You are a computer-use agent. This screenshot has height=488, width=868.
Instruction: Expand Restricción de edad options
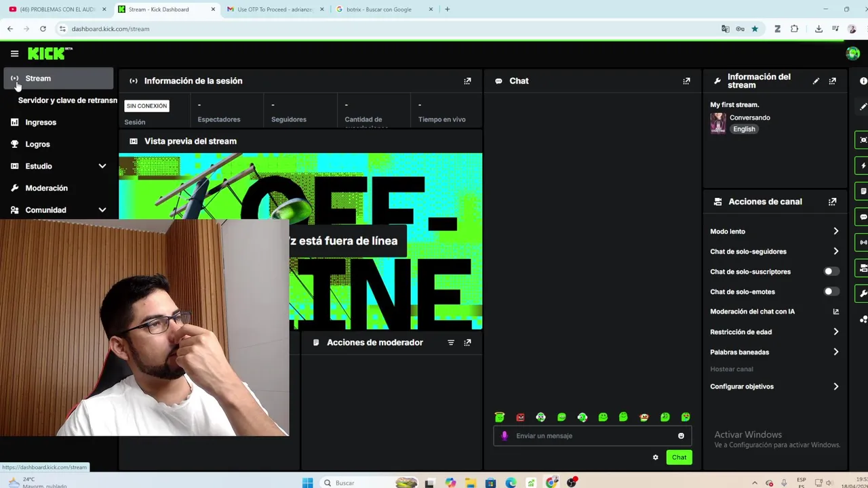[835, 332]
